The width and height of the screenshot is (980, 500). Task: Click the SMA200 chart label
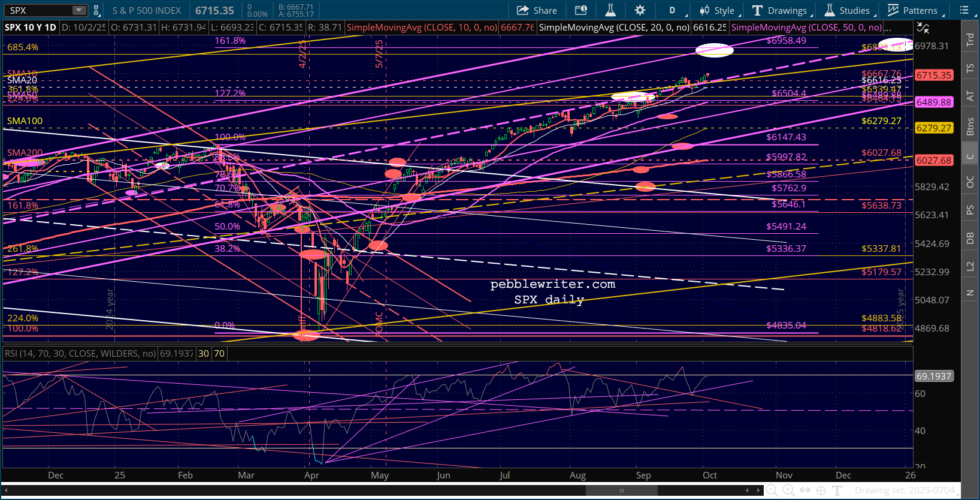25,153
